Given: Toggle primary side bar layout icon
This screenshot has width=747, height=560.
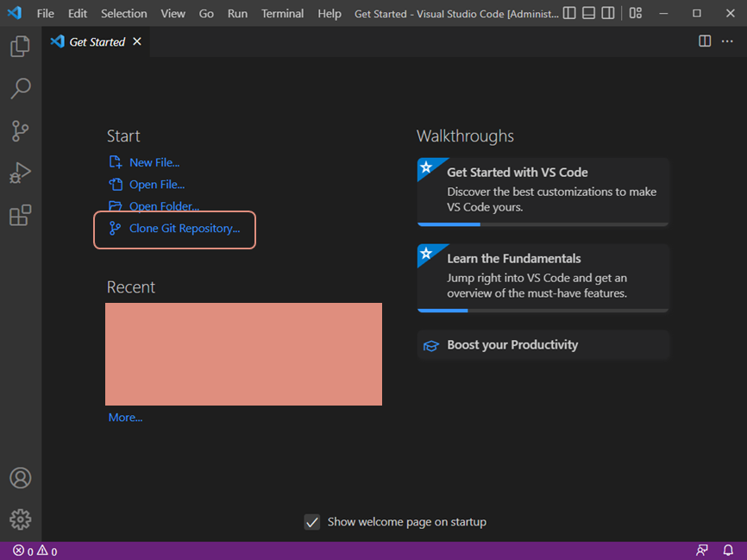Looking at the screenshot, I should click(569, 13).
